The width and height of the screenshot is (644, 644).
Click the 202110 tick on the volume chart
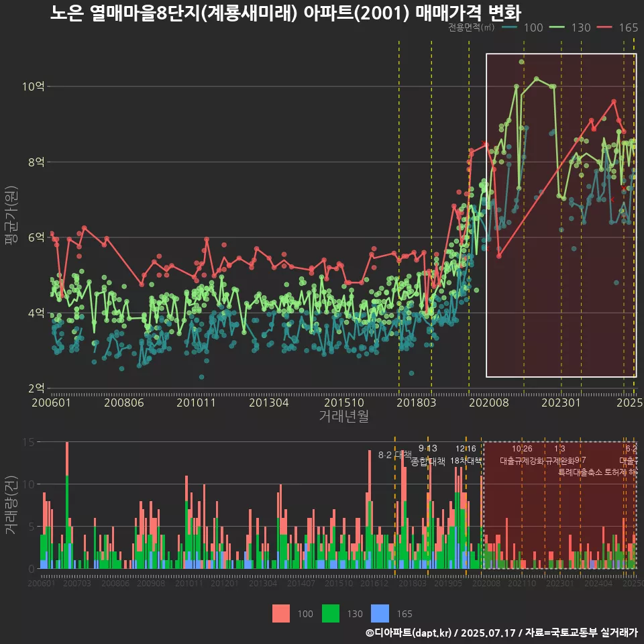pyautogui.click(x=522, y=583)
